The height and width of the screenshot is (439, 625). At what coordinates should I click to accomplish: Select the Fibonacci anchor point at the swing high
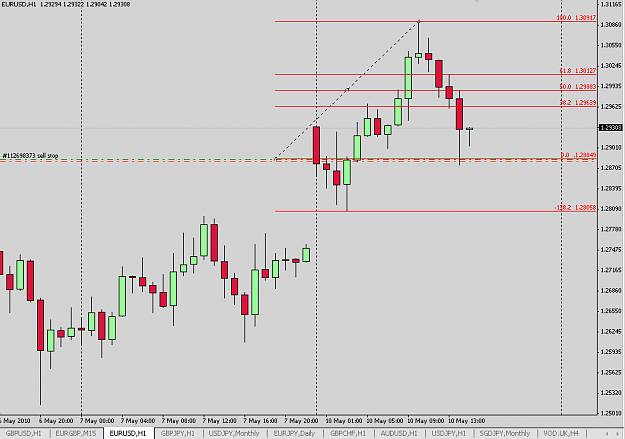419,21
